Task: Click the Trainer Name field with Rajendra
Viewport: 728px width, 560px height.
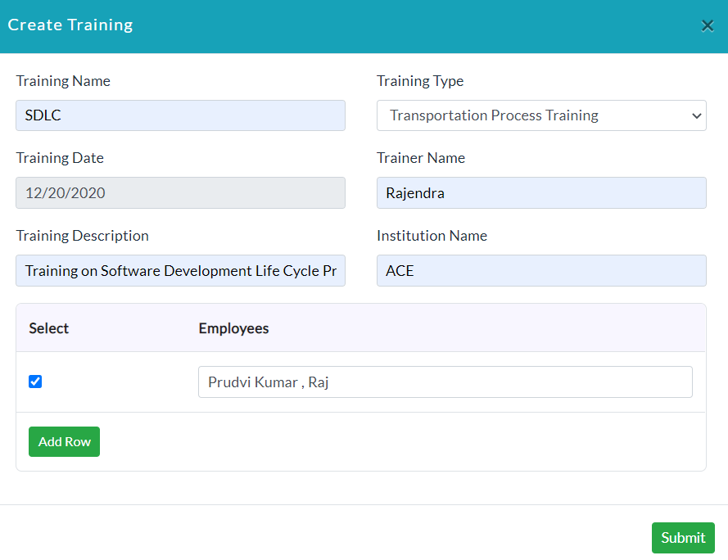Action: pos(541,192)
